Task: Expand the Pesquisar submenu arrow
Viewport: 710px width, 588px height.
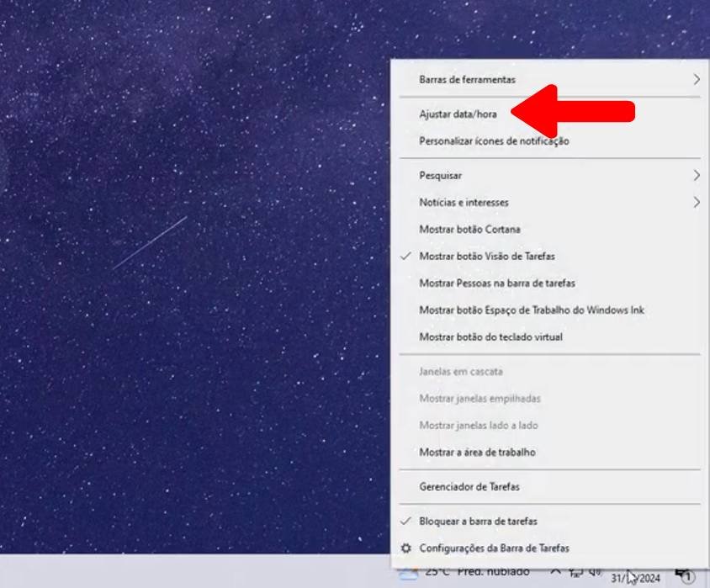Action: 696,175
